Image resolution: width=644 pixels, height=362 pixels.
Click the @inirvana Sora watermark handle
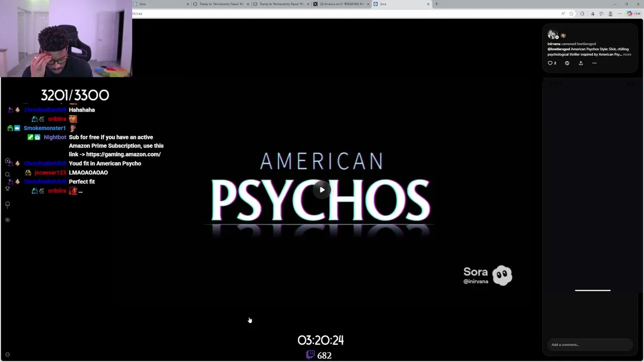[x=475, y=282]
